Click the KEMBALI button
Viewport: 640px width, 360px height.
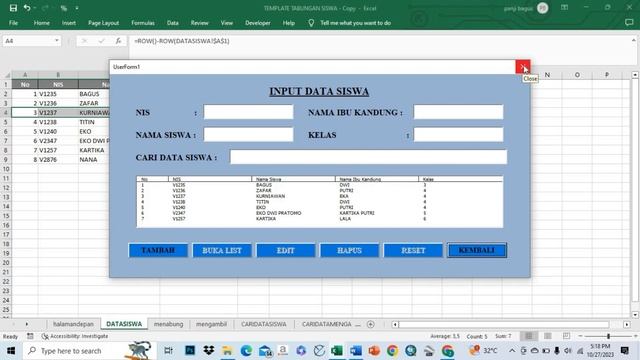[x=477, y=250]
